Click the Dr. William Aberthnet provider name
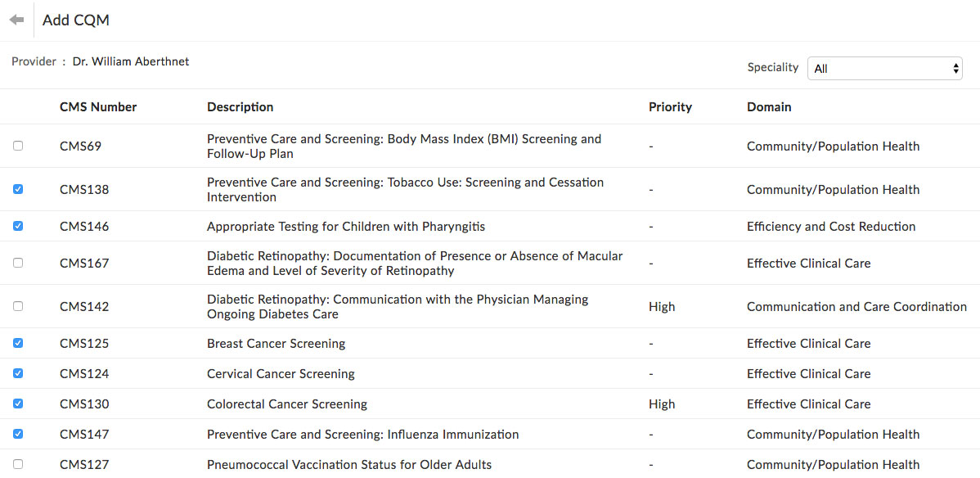This screenshot has height=478, width=980. pos(131,61)
